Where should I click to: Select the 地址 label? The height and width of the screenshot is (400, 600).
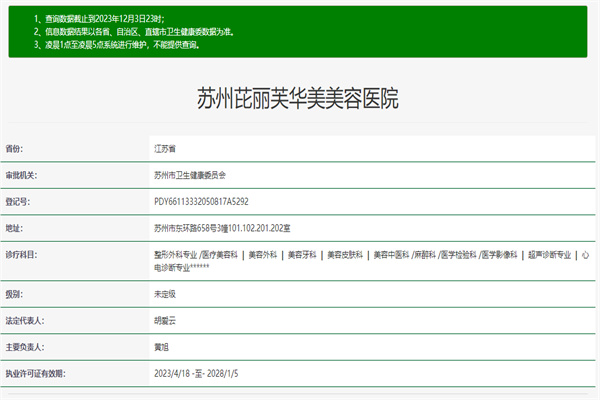pyautogui.click(x=14, y=229)
